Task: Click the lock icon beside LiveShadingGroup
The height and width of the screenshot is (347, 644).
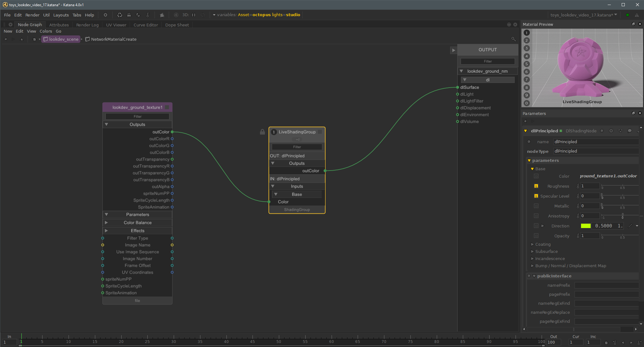Action: click(262, 132)
